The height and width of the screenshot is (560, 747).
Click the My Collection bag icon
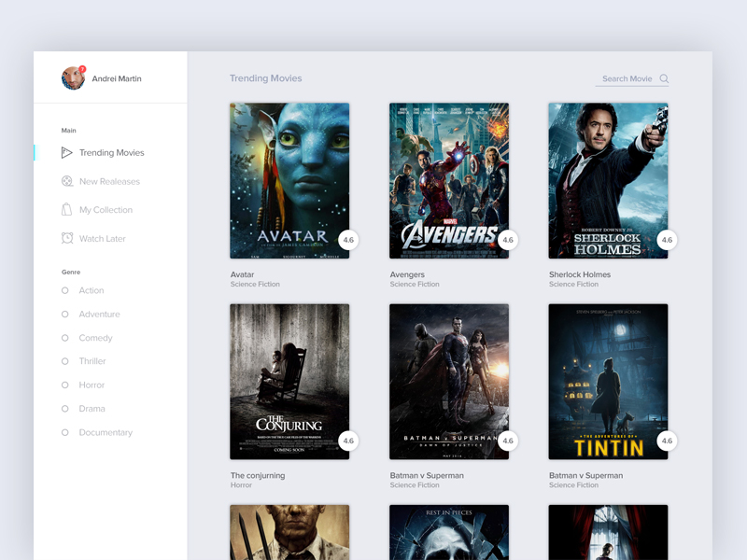point(66,210)
